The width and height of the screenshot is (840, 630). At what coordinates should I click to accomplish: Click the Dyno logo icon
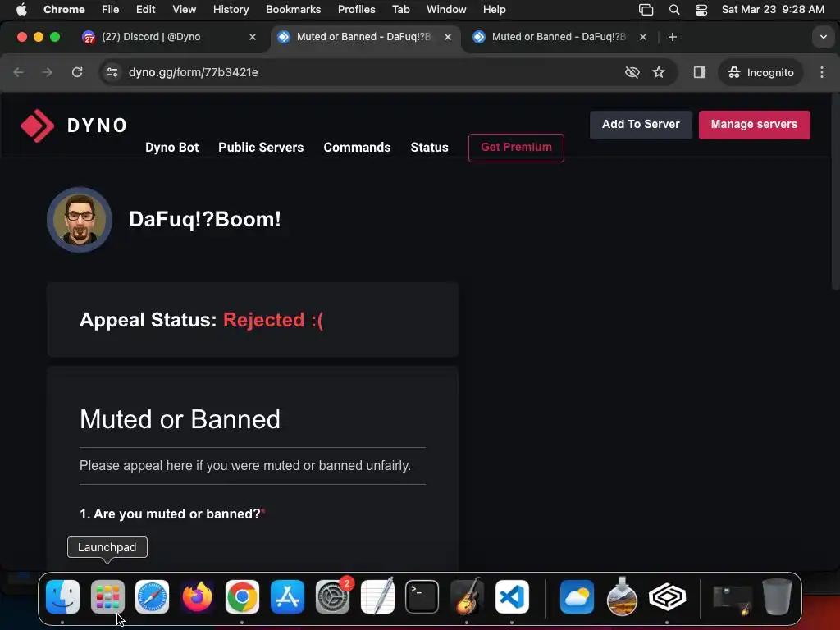pos(37,126)
